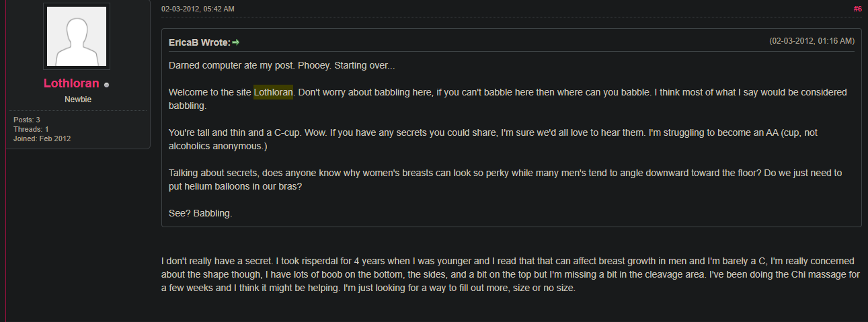Click the Threads: 1 stat
Viewport: 868px width, 322px height.
point(31,129)
